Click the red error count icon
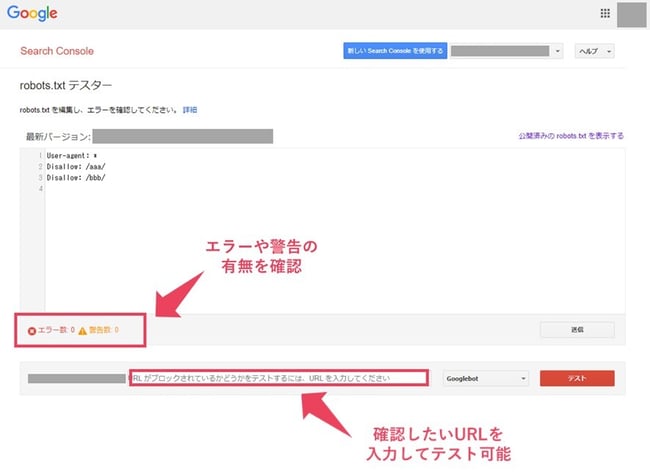The height and width of the screenshot is (474, 650). [32, 330]
